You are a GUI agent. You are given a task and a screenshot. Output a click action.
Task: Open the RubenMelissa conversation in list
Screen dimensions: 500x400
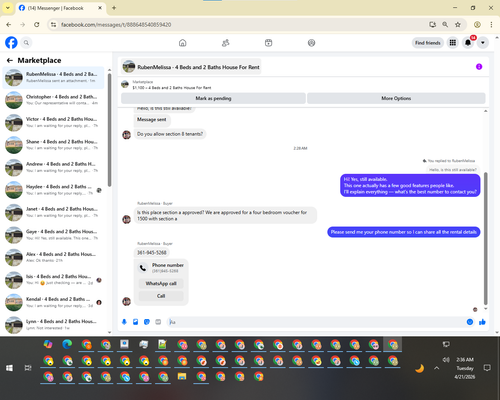[53, 77]
